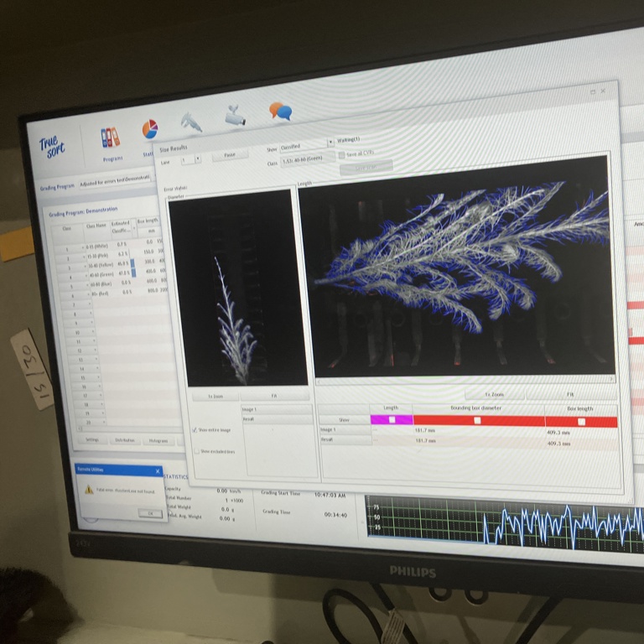Screen dimensions: 644x644
Task: Click the caliper measurement icon
Action: click(x=191, y=122)
